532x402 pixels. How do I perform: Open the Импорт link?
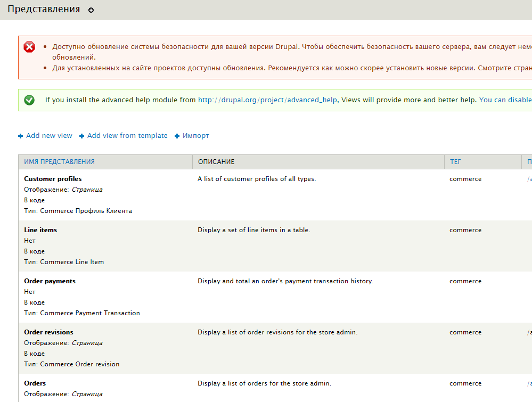[x=196, y=136]
